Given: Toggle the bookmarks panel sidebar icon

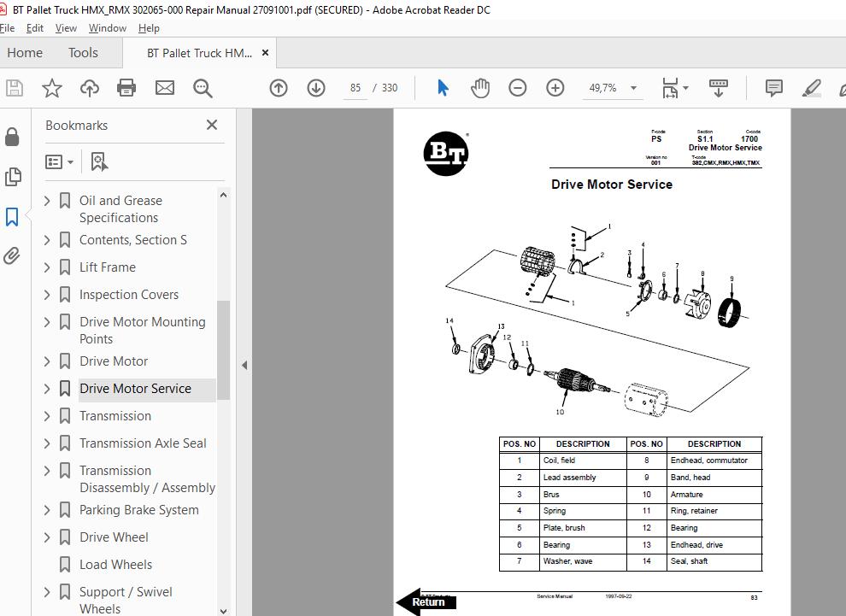Looking at the screenshot, I should point(12,217).
